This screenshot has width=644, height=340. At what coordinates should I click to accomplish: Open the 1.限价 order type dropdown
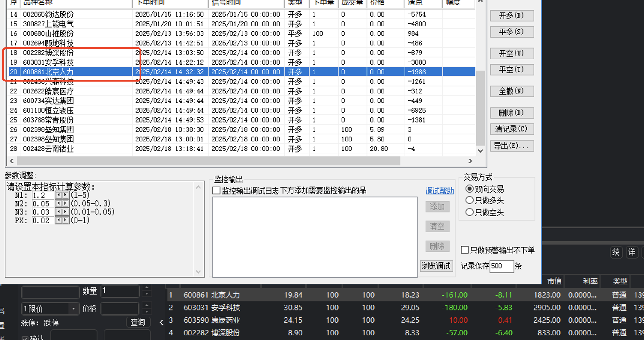click(74, 309)
